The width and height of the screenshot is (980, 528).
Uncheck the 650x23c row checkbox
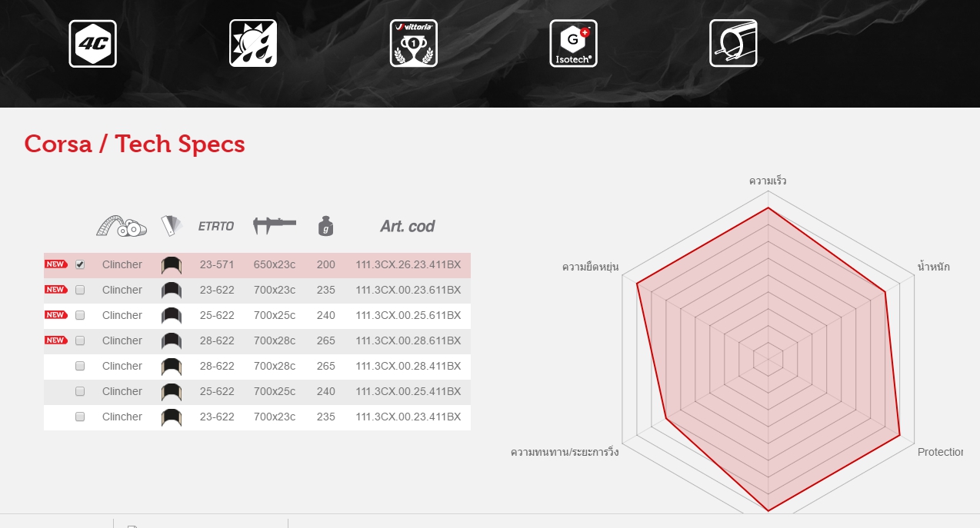(x=80, y=264)
